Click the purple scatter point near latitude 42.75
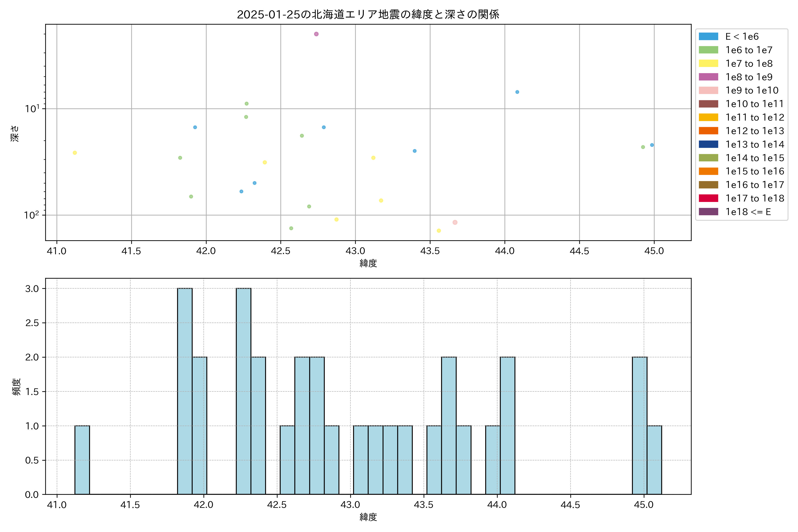The height and width of the screenshot is (532, 798). pyautogui.click(x=316, y=34)
